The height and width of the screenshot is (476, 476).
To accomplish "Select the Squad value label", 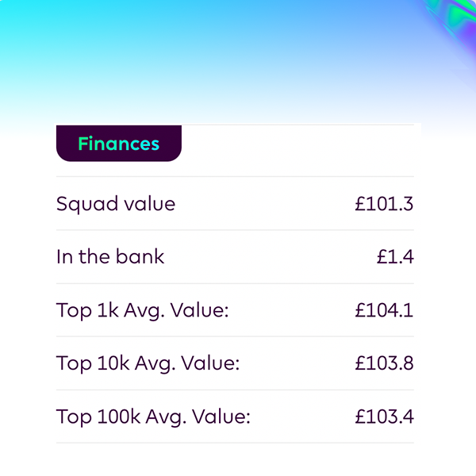I will coord(116,204).
